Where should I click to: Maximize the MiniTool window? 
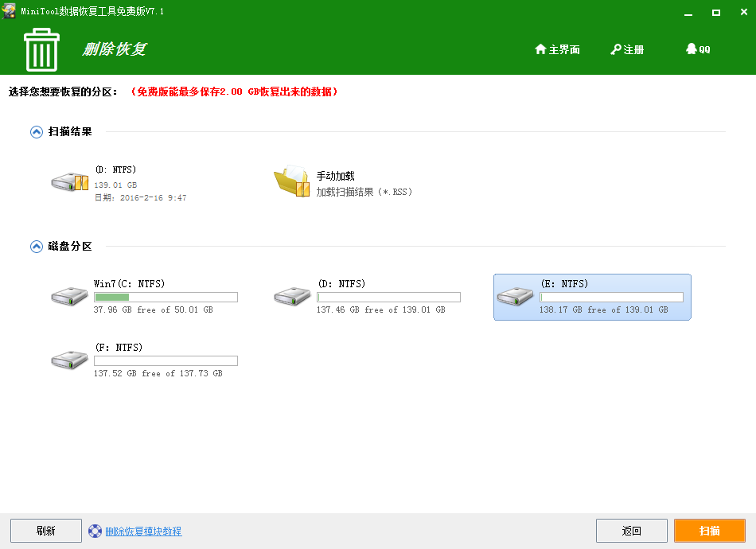pos(716,13)
